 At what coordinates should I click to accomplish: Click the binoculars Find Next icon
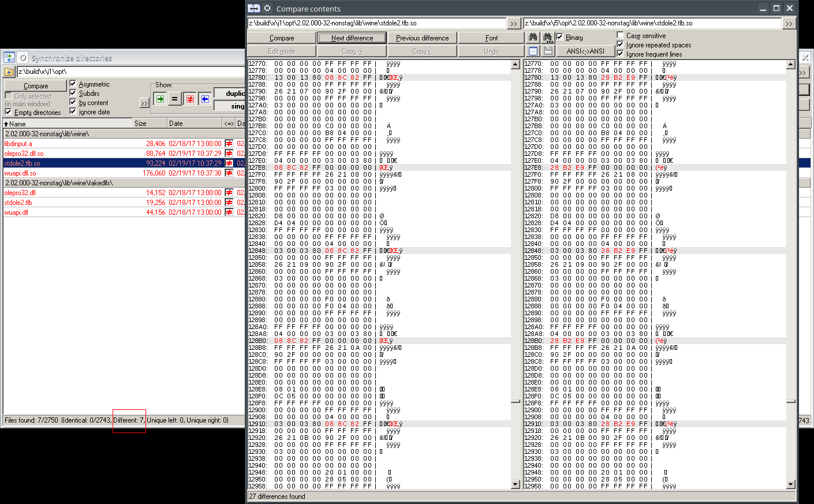tap(547, 38)
